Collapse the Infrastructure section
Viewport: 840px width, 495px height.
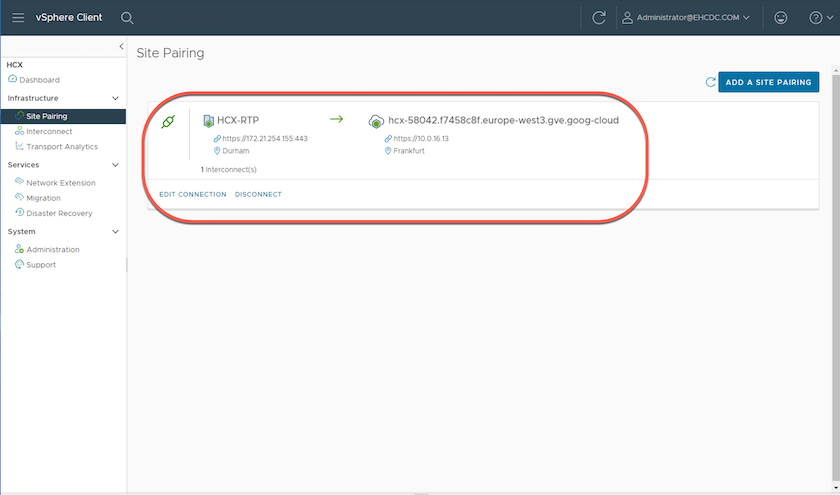[115, 98]
